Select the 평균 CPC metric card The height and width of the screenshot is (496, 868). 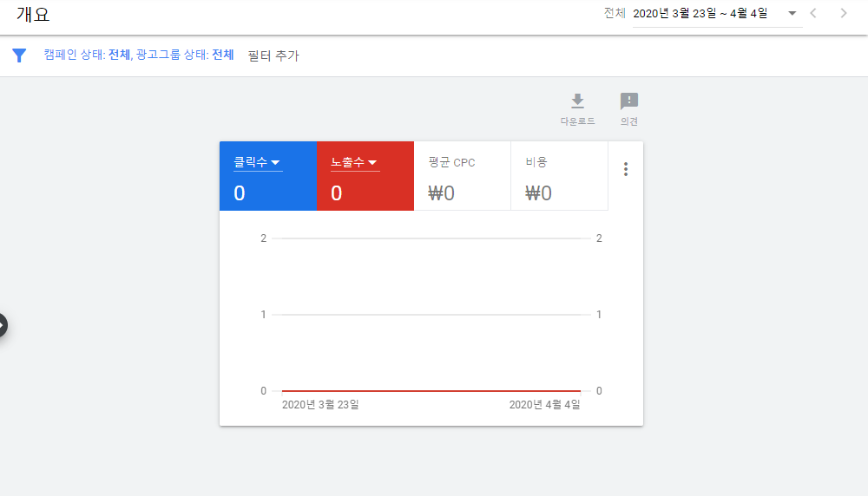point(463,176)
